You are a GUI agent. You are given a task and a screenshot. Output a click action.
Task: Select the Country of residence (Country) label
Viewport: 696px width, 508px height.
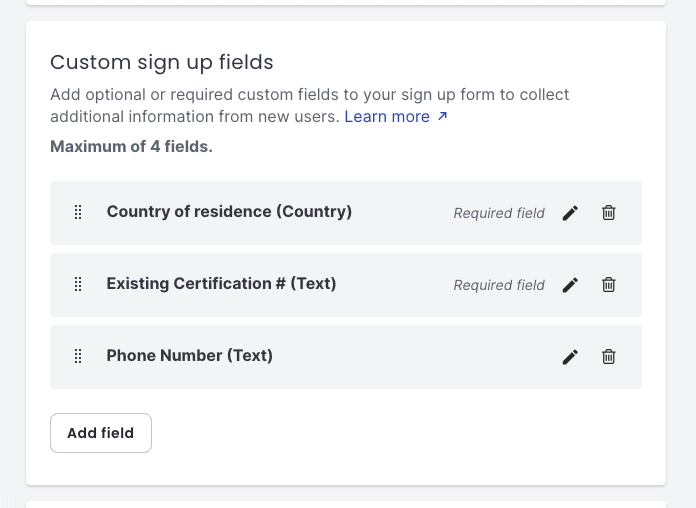pos(229,212)
